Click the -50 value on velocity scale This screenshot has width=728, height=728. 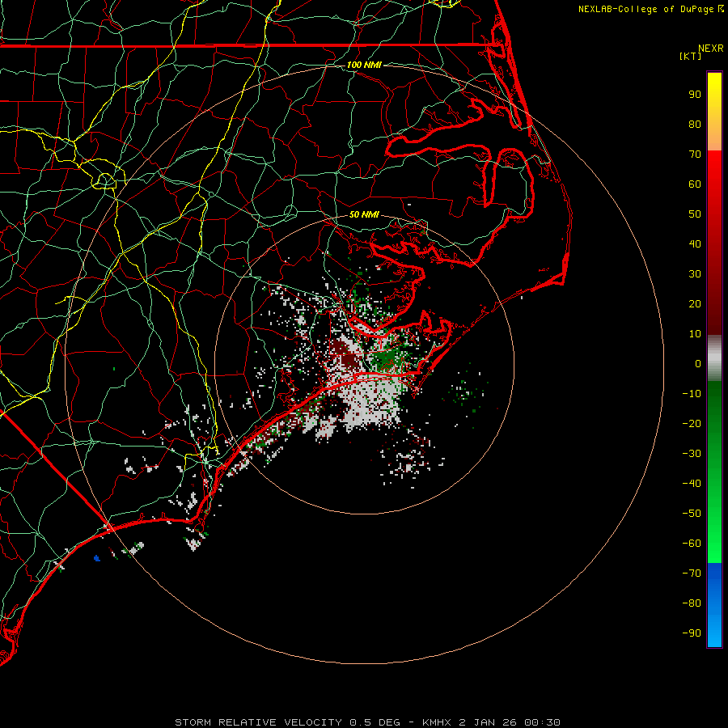click(x=692, y=514)
